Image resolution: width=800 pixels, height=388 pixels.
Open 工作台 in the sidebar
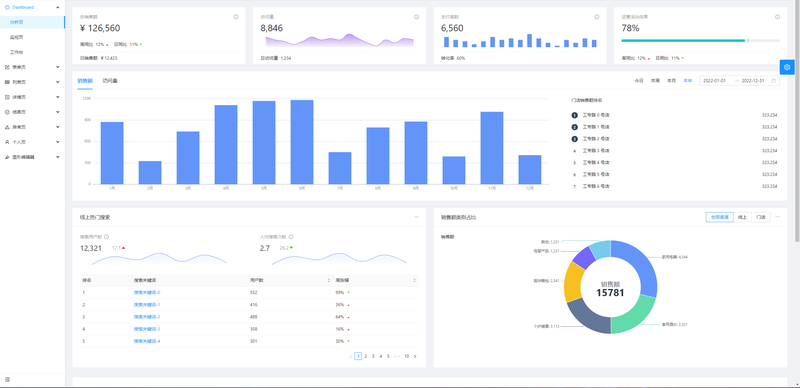click(x=32, y=52)
